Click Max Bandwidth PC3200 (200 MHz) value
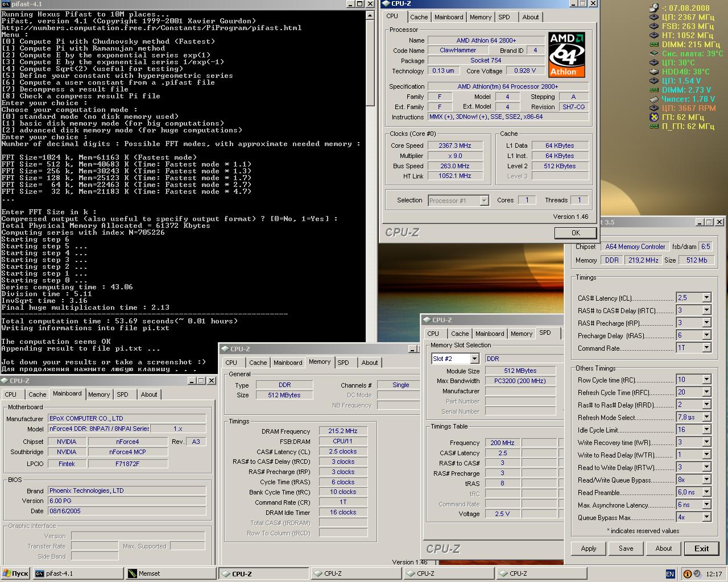 [520, 381]
